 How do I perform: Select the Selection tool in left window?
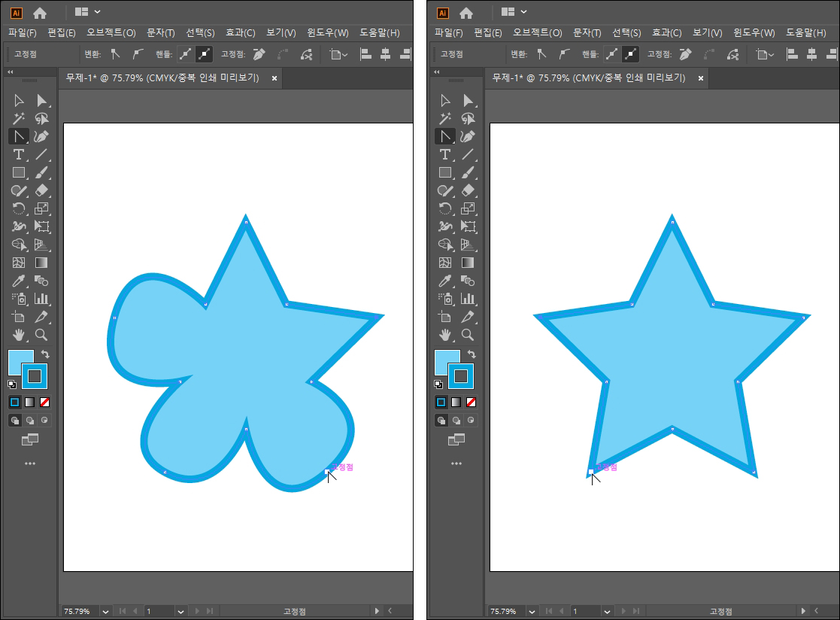point(19,100)
